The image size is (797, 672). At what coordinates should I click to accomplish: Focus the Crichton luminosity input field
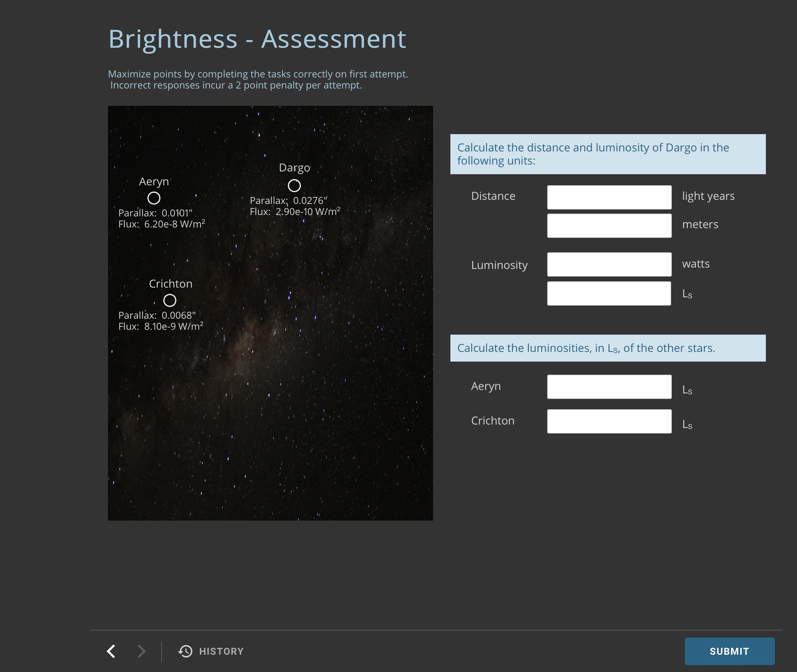[x=609, y=421]
